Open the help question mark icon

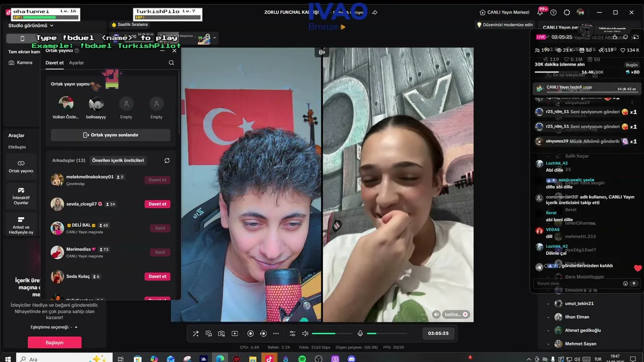point(553,13)
